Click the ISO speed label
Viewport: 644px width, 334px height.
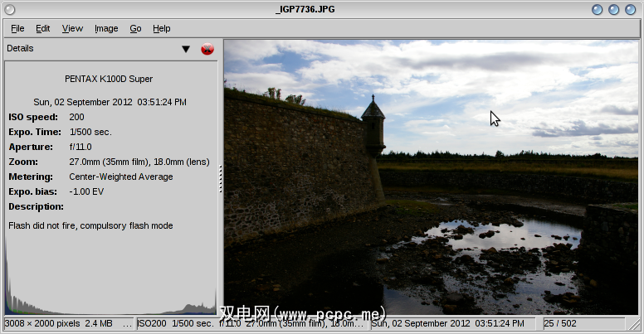click(33, 117)
